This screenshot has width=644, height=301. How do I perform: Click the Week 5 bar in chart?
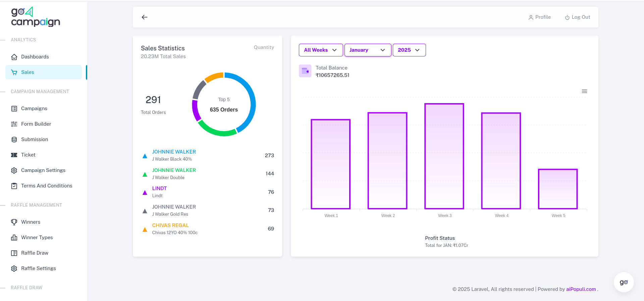point(558,189)
